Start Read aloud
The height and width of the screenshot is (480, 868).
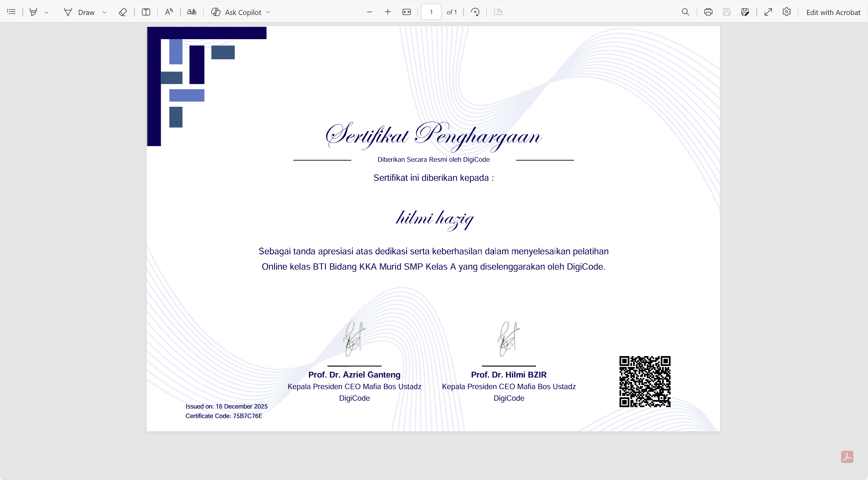169,12
